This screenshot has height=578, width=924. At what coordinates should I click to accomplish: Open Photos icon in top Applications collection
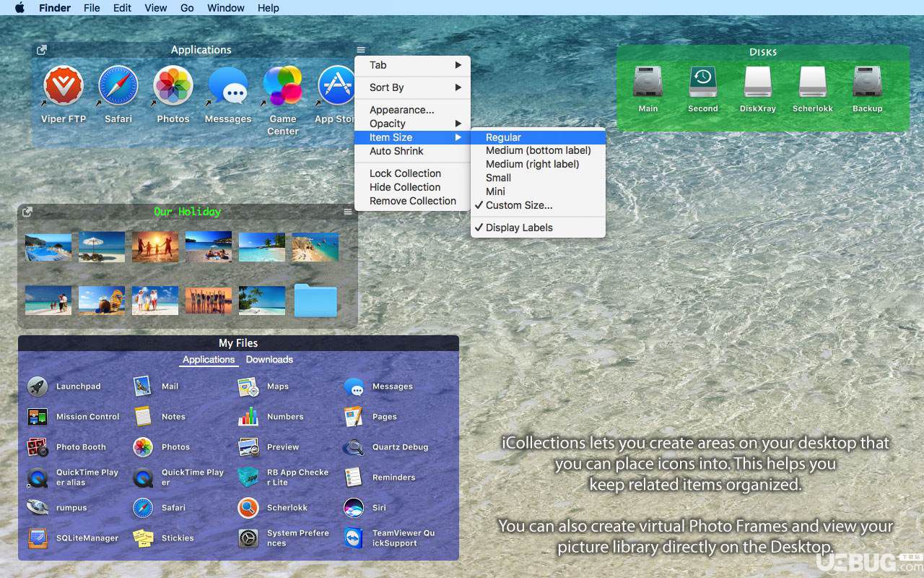173,85
